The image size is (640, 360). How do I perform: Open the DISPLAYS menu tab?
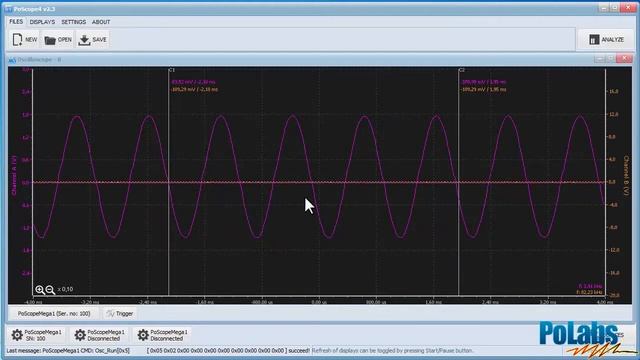pyautogui.click(x=42, y=22)
